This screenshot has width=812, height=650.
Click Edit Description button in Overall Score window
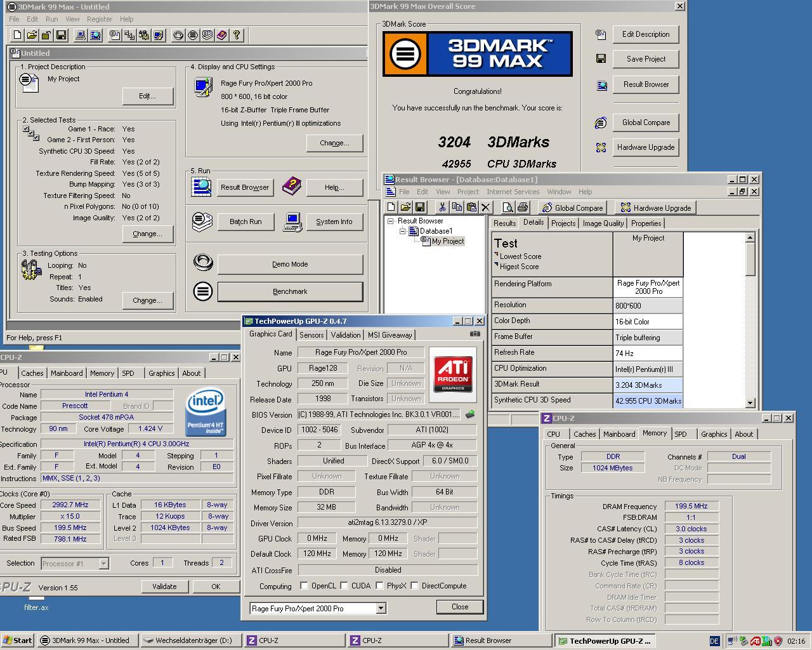tap(646, 34)
